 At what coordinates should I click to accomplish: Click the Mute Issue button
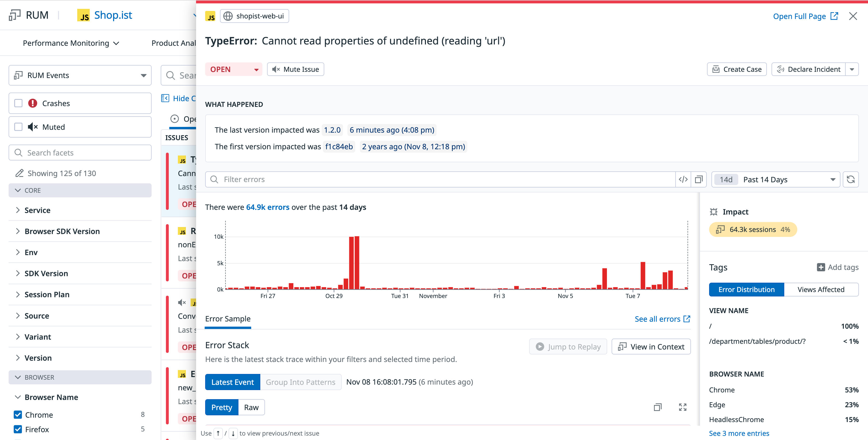pyautogui.click(x=295, y=69)
